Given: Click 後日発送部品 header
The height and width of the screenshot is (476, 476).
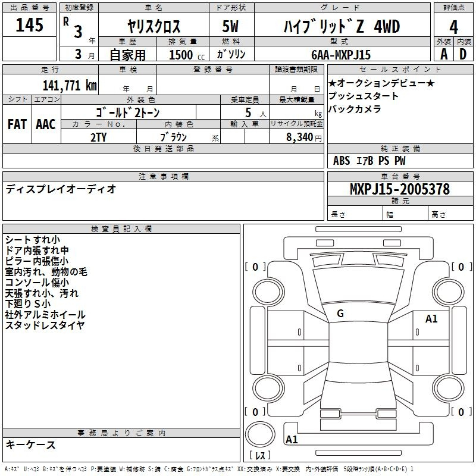Looking at the screenshot, I should tap(163, 148).
